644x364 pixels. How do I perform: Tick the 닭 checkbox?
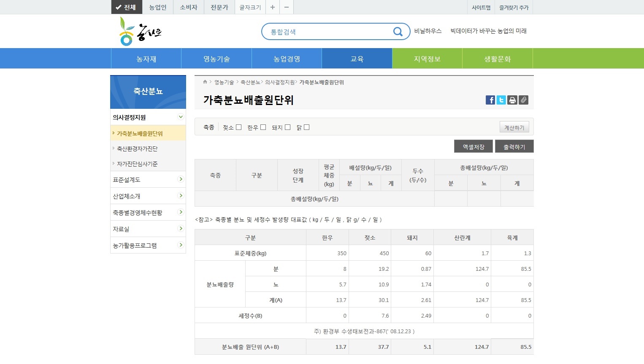pos(306,127)
